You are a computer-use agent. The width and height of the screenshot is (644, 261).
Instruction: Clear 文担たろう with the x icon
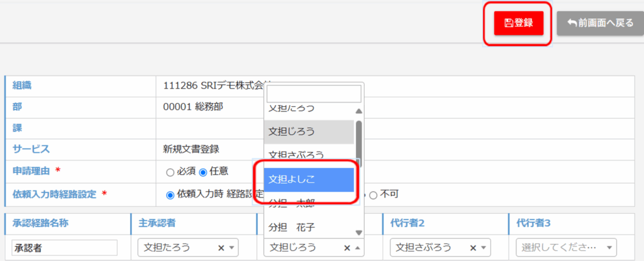pos(221,248)
